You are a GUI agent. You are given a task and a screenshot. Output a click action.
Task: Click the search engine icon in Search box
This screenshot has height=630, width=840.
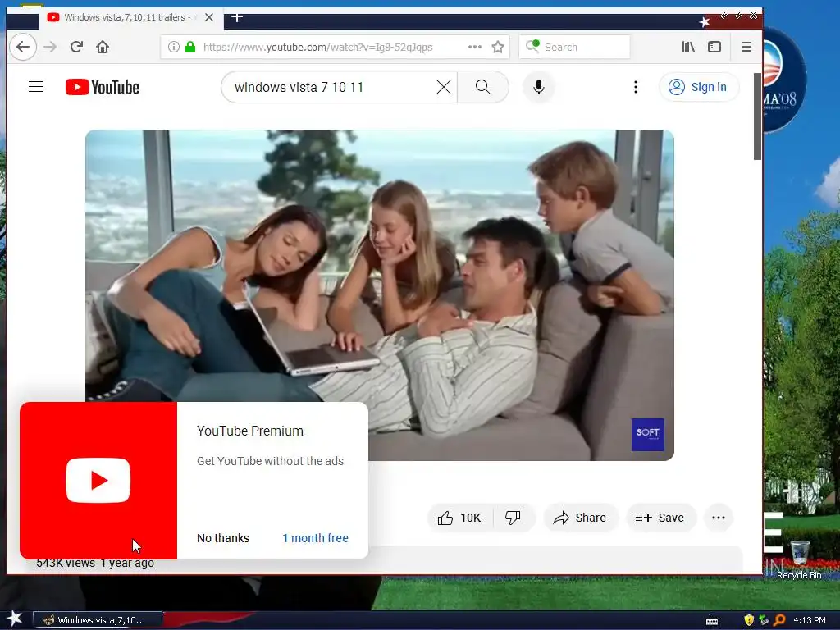(532, 47)
